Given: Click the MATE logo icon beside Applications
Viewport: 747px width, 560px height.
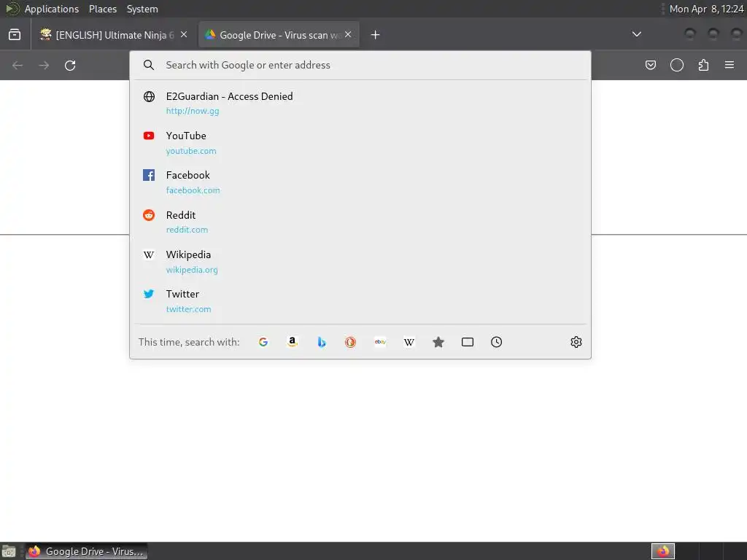Looking at the screenshot, I should 12,9.
